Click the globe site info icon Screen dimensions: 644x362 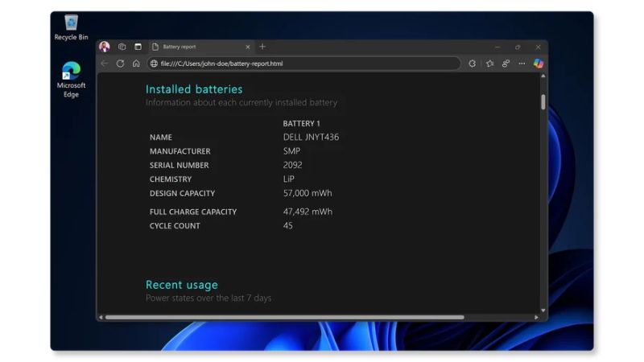(154, 64)
